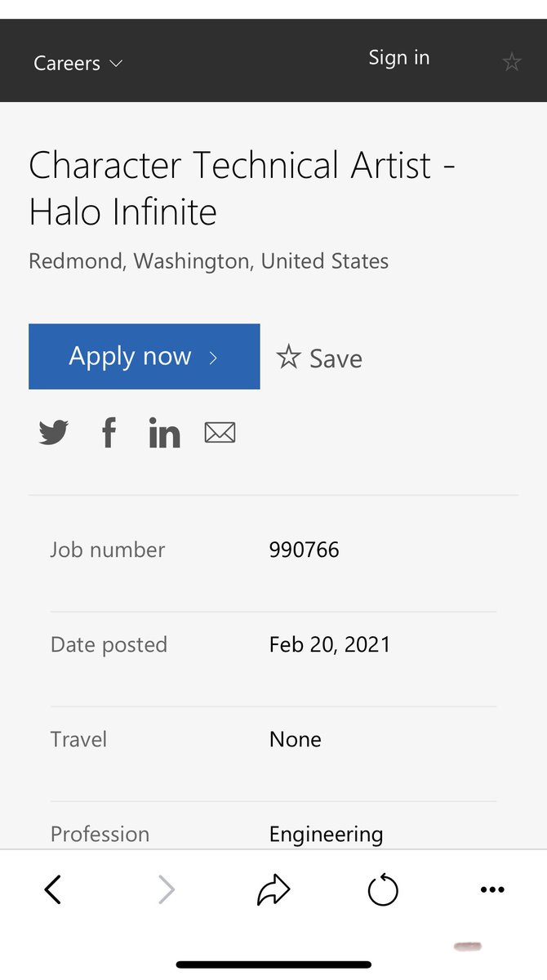
Task: Select the job number 990766
Action: pyautogui.click(x=304, y=550)
